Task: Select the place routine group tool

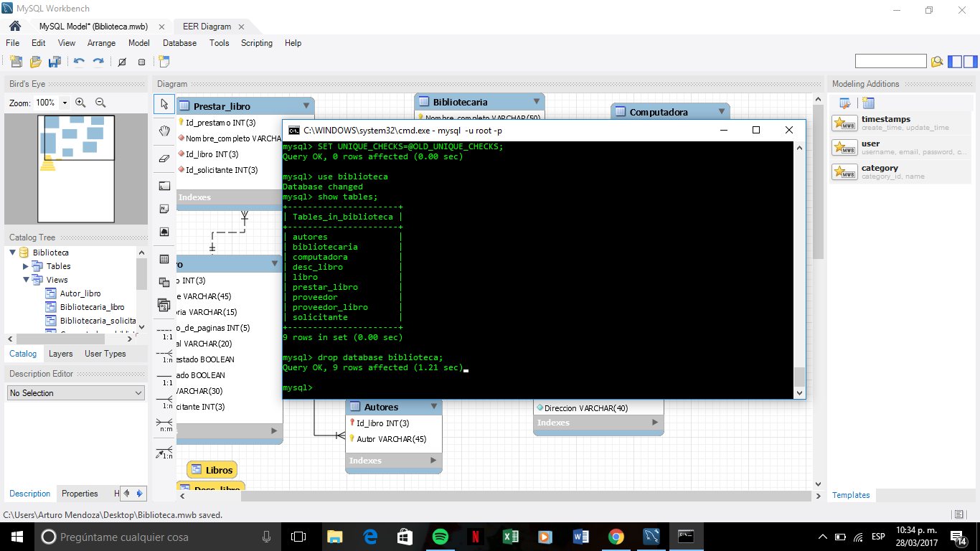Action: [164, 306]
